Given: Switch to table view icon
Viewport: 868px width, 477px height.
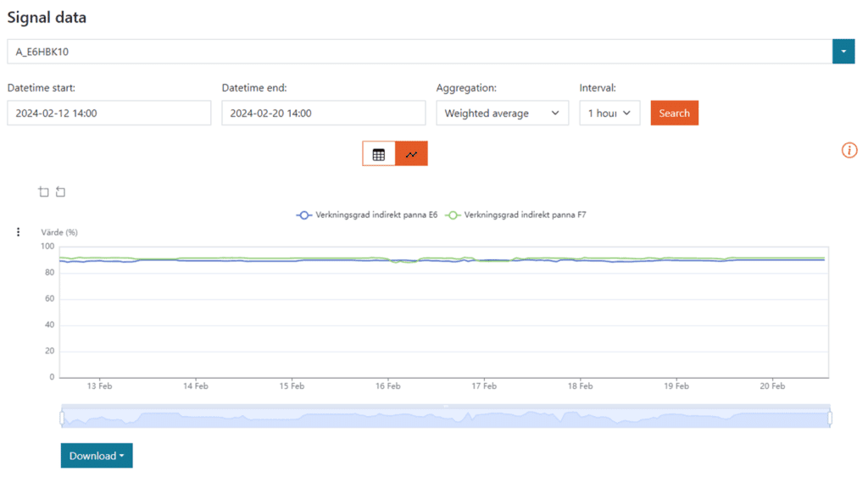Looking at the screenshot, I should click(x=379, y=154).
